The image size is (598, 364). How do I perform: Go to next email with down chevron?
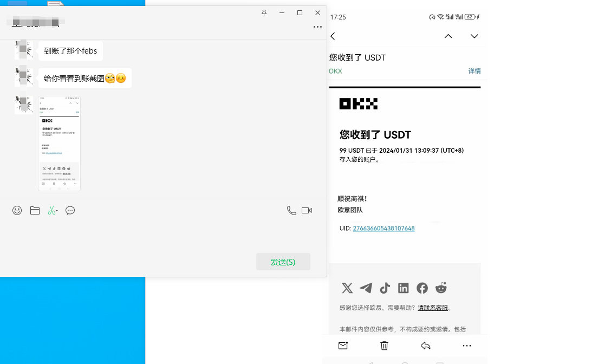pos(474,36)
